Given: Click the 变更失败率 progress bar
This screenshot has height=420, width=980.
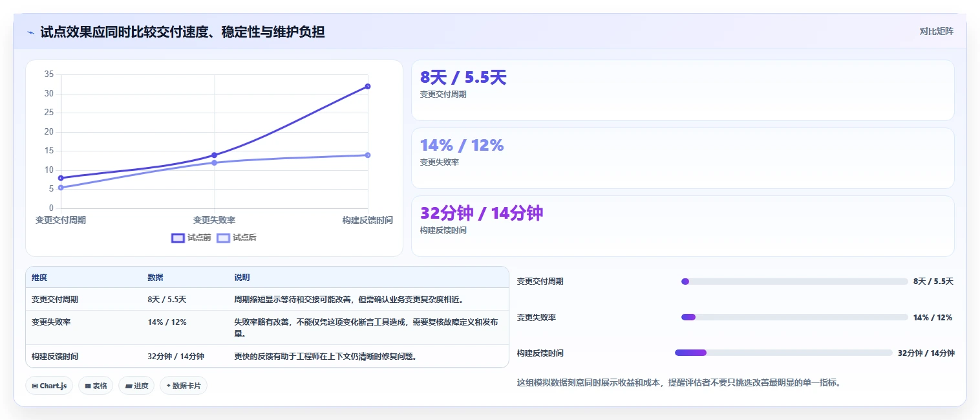Looking at the screenshot, I should (794, 317).
